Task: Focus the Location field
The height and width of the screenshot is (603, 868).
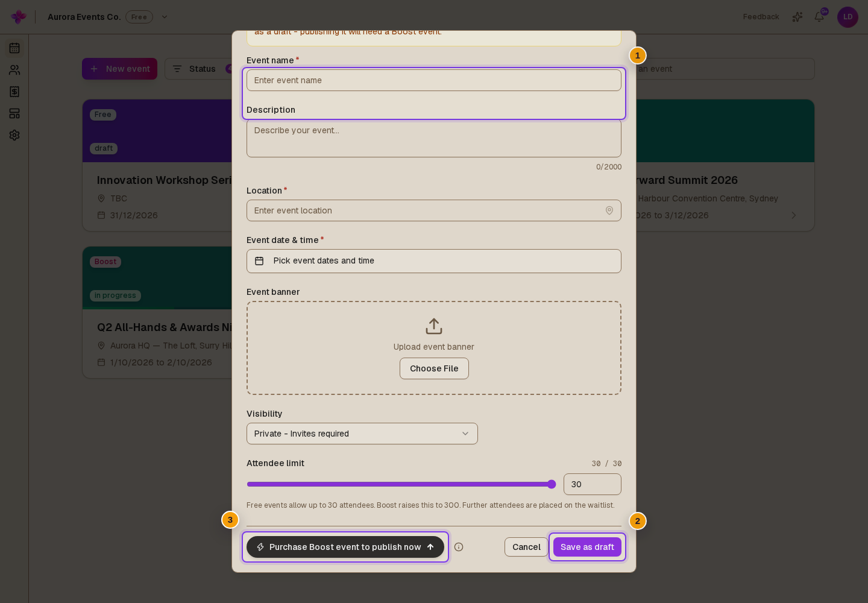Action: 434,210
